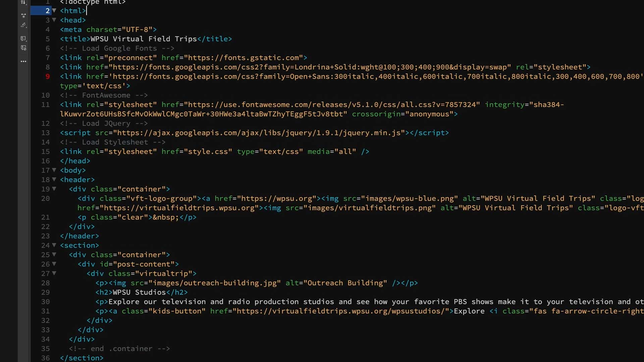Click the "style.css" href value

coord(208,152)
